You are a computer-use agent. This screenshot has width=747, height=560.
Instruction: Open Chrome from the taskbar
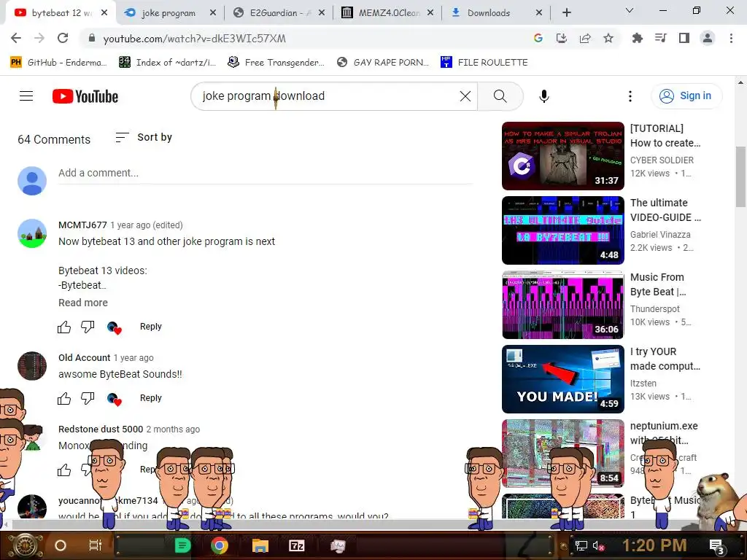(x=219, y=545)
